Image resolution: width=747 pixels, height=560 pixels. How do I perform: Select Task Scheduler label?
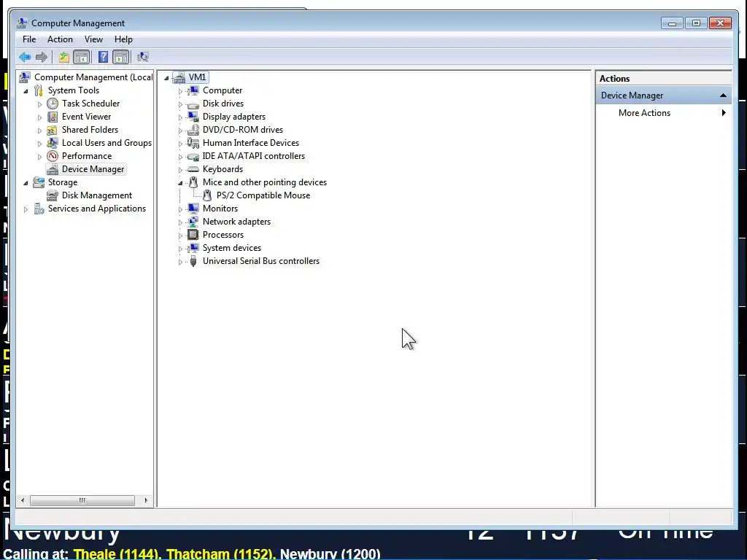[x=90, y=104]
